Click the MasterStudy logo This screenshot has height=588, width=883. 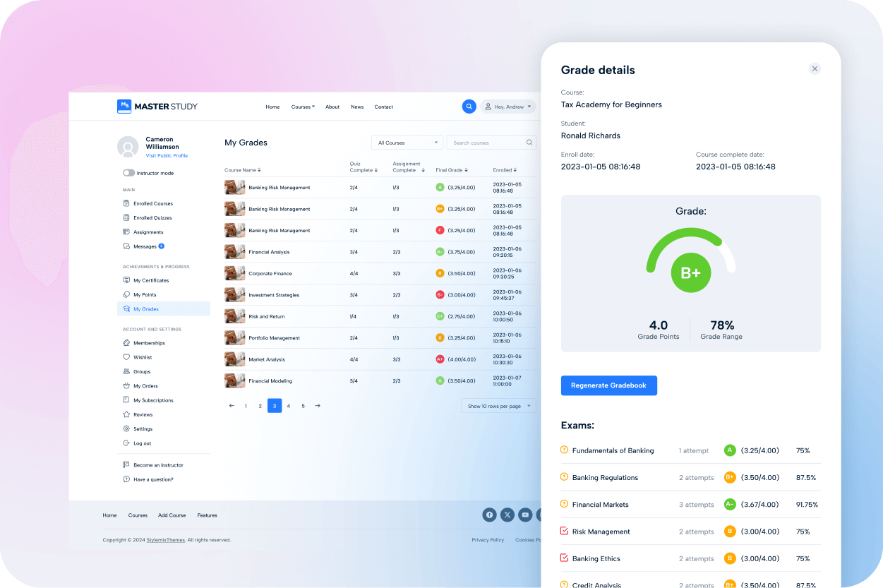(x=157, y=107)
